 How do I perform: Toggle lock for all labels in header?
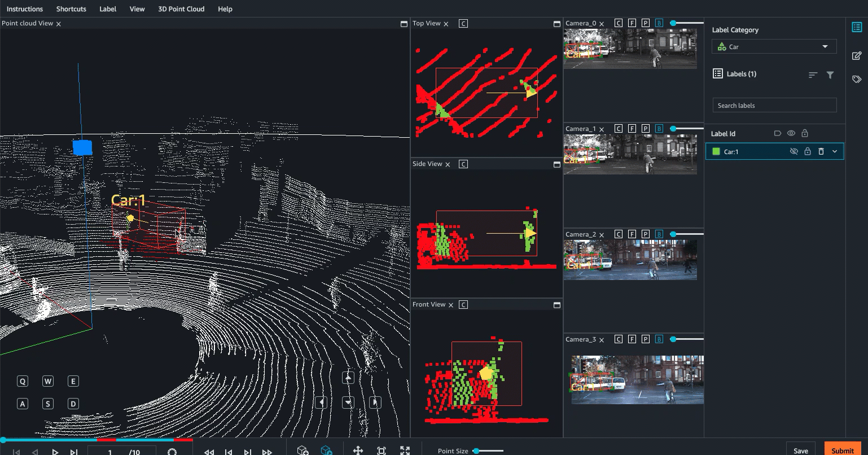tap(805, 134)
